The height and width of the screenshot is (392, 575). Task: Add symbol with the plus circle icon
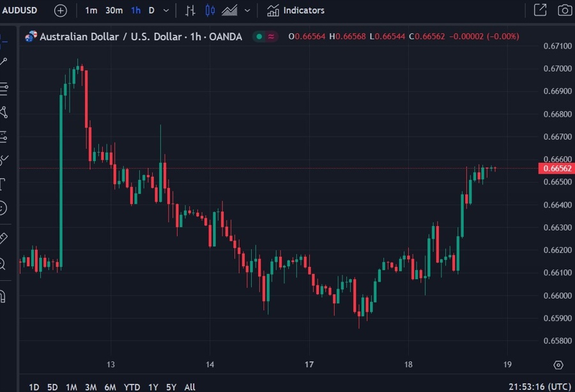coord(61,11)
